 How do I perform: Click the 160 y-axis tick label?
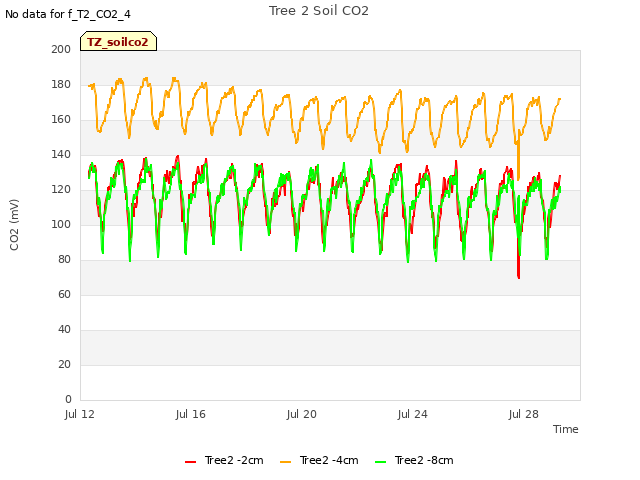61,120
